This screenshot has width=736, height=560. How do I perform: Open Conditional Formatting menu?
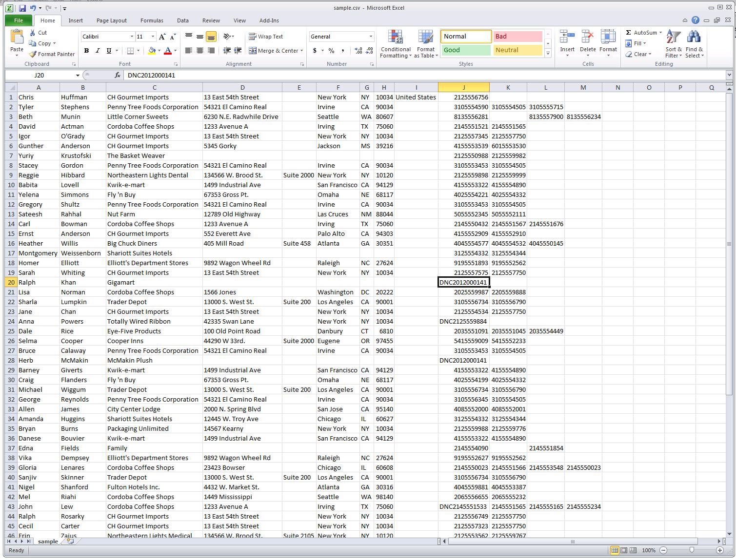(x=396, y=44)
